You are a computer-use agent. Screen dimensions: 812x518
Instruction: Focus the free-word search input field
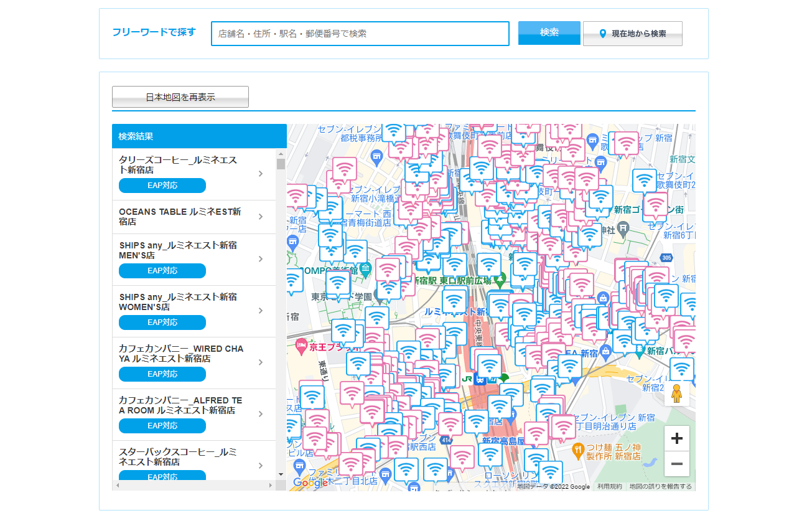pos(360,34)
